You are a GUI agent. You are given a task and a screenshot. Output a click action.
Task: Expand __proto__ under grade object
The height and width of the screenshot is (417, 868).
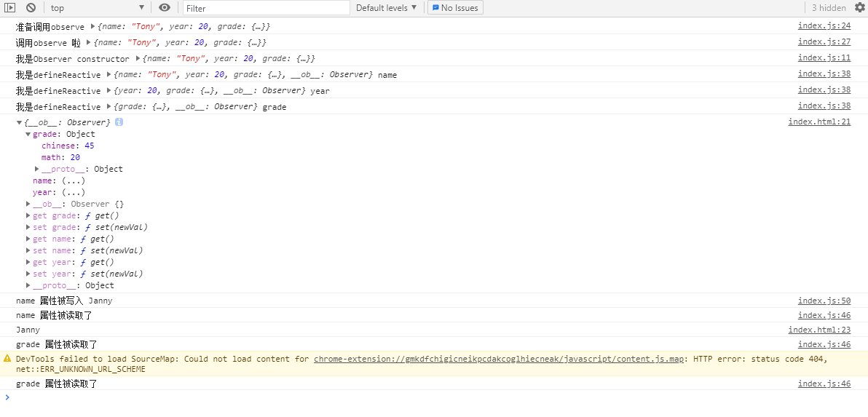[37, 170]
